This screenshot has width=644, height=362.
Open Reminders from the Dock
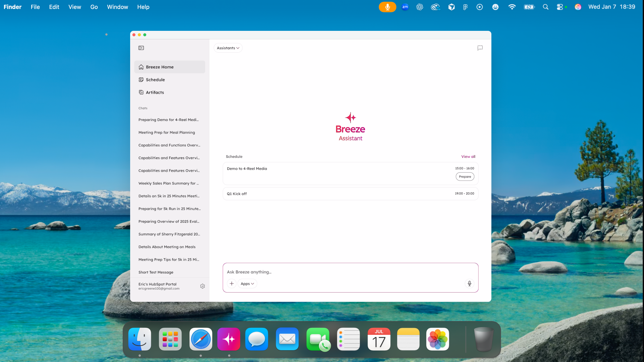(x=348, y=339)
